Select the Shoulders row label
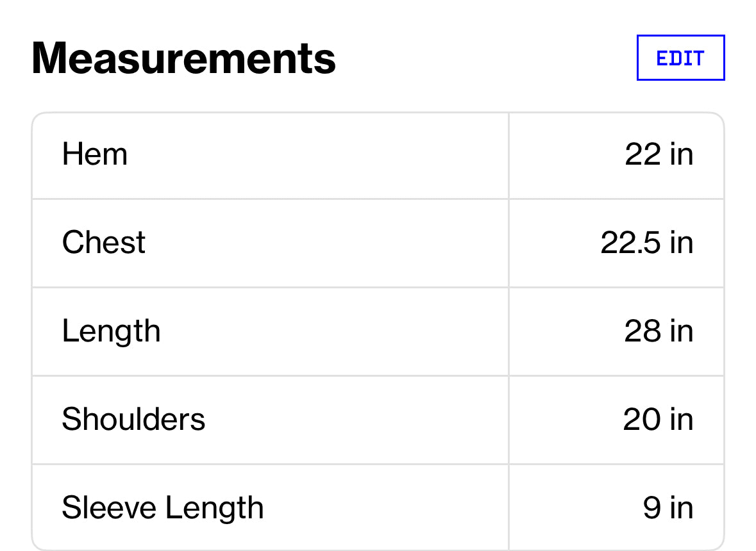 pyautogui.click(x=133, y=420)
